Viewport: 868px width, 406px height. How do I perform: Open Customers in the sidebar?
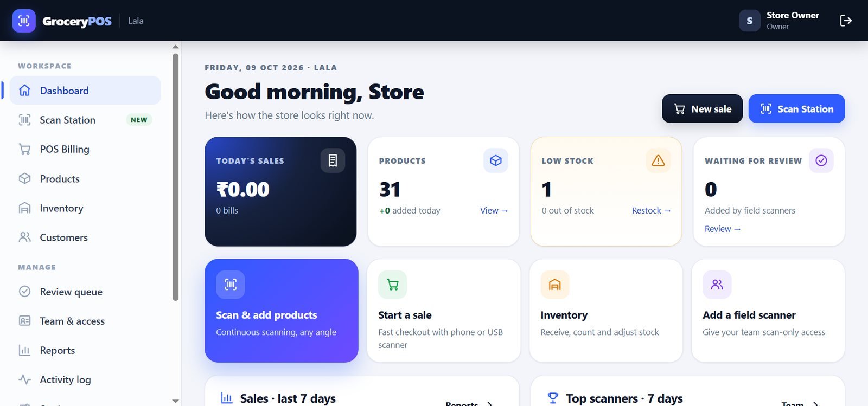pos(85,237)
